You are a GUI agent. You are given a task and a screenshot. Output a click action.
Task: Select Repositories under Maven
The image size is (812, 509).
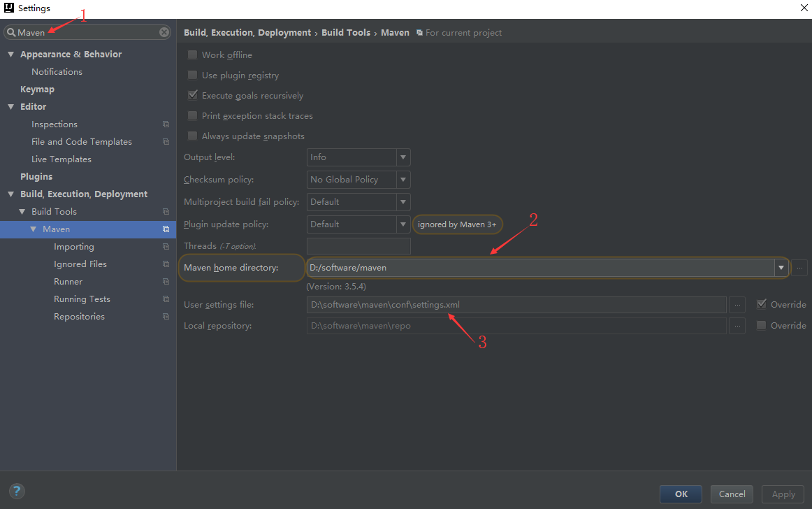tap(79, 317)
